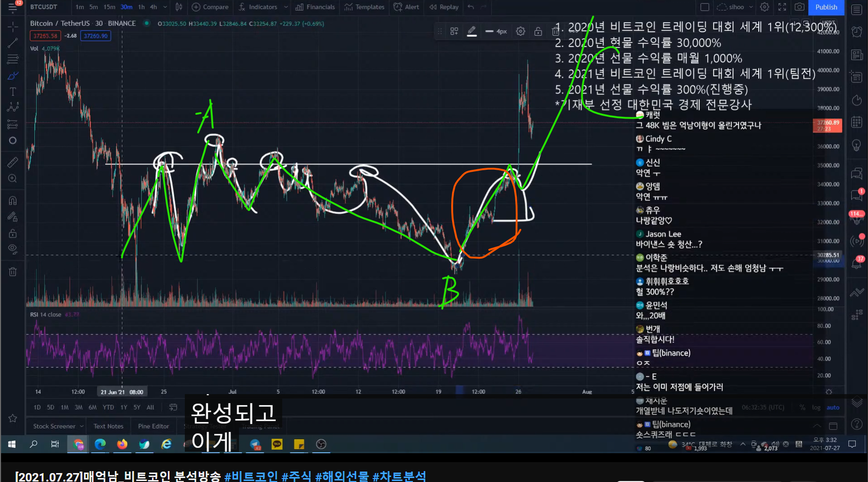
Task: Select the 30m timeframe
Action: coord(126,7)
